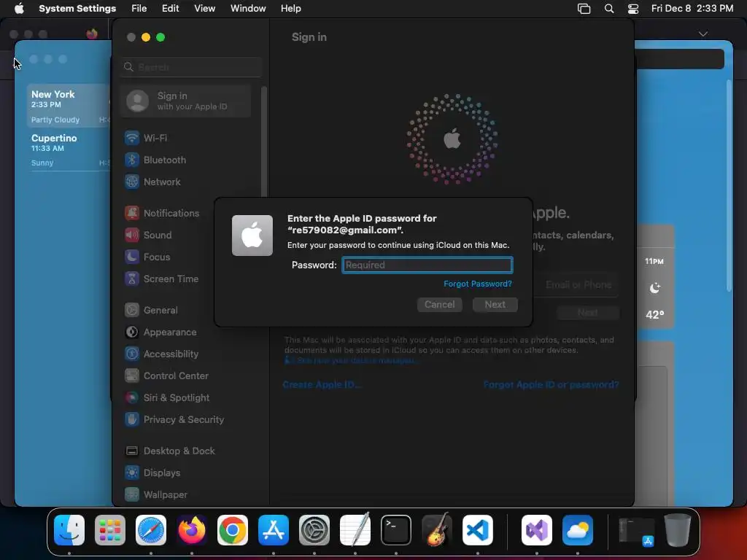Image resolution: width=747 pixels, height=560 pixels.
Task: Open General settings in sidebar
Action: tap(151, 311)
